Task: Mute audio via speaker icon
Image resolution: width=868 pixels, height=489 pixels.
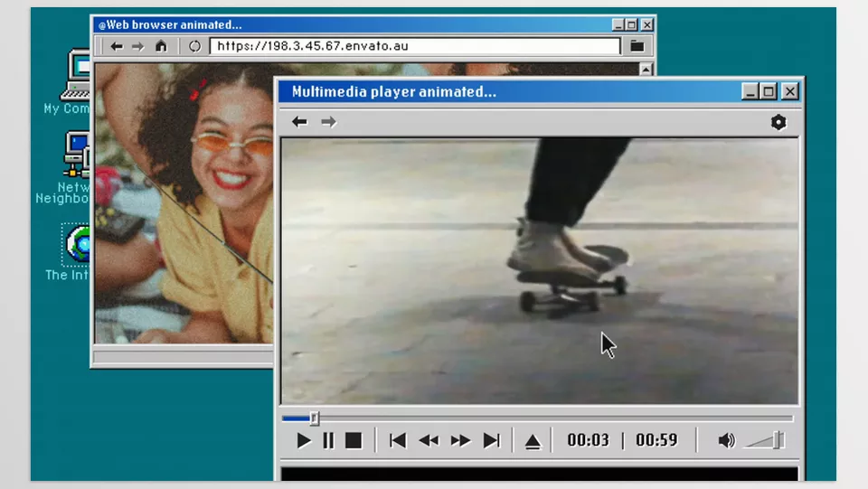Action: [726, 440]
